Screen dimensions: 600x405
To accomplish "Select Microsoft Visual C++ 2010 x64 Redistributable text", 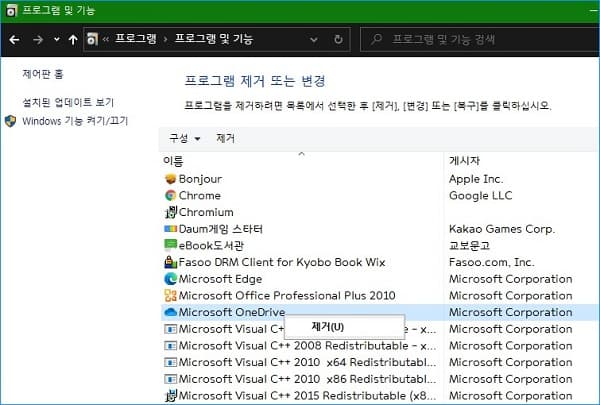I will pos(307,362).
